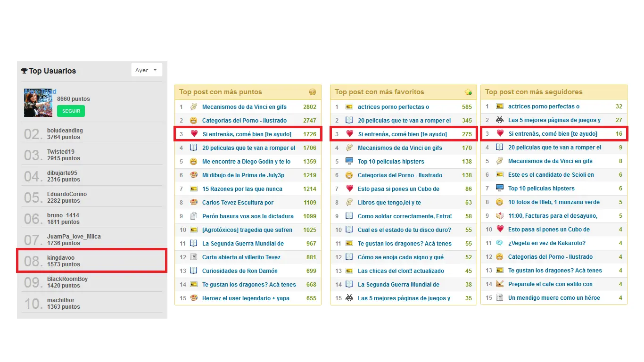This screenshot has width=644, height=362.
Task: Click the image icon beside 'Este es el candidato de Scioli en'
Action: click(x=499, y=175)
